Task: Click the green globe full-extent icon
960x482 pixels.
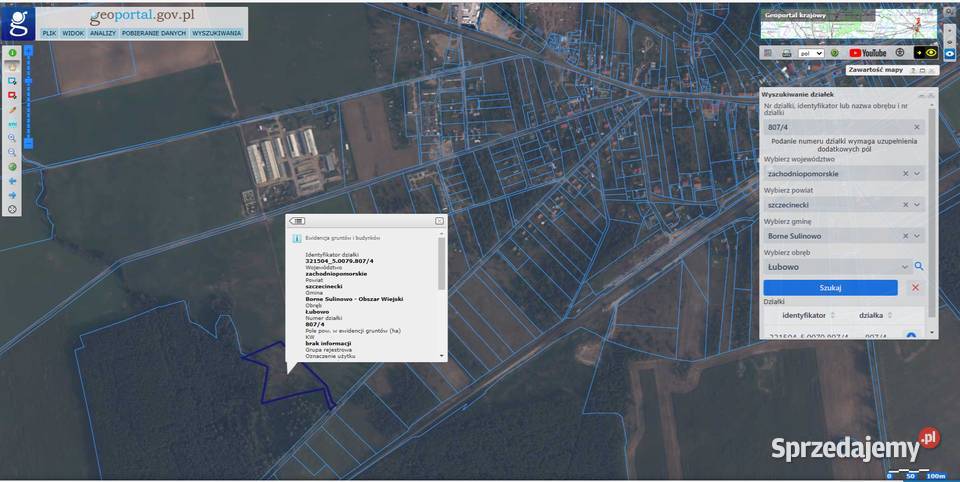Action: [x=12, y=167]
